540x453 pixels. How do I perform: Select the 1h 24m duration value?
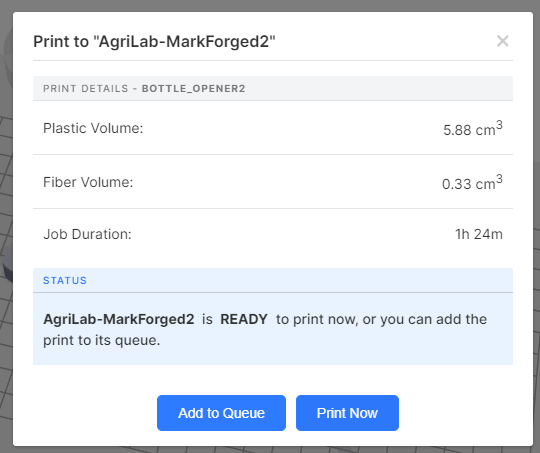[479, 234]
